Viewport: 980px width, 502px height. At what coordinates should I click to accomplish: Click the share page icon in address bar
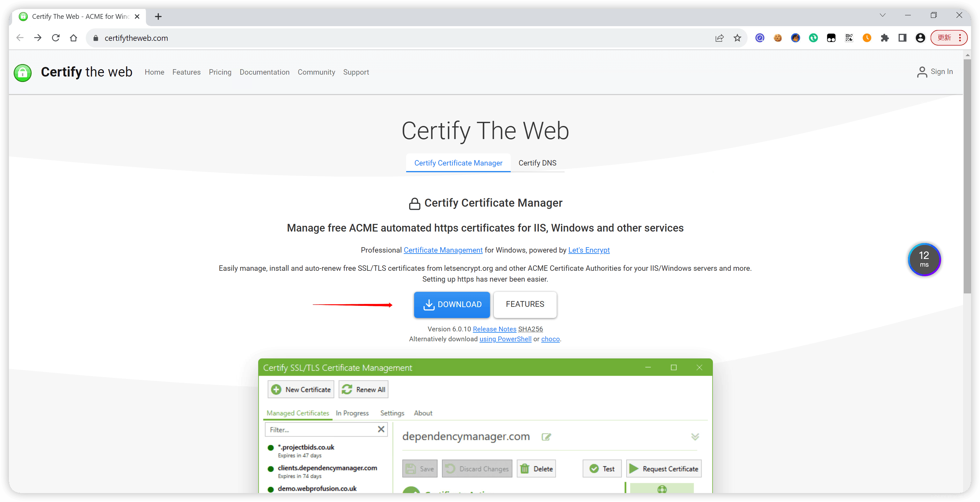[719, 38]
